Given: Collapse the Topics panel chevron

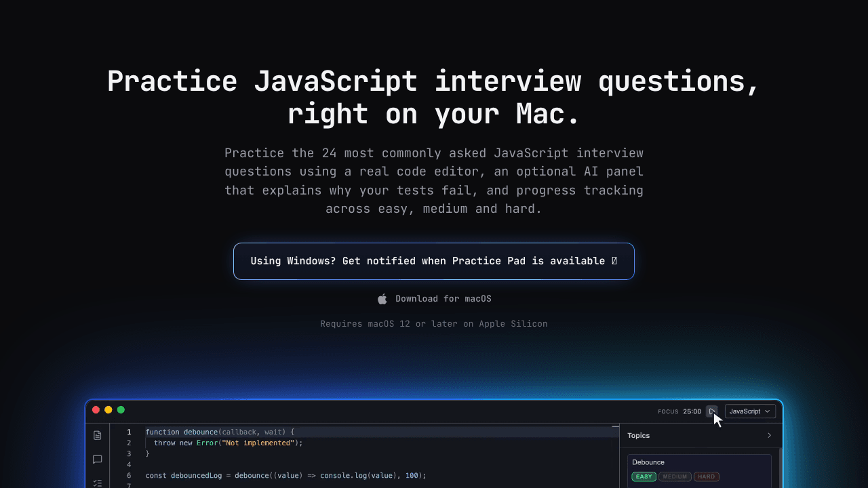Looking at the screenshot, I should pyautogui.click(x=769, y=436).
